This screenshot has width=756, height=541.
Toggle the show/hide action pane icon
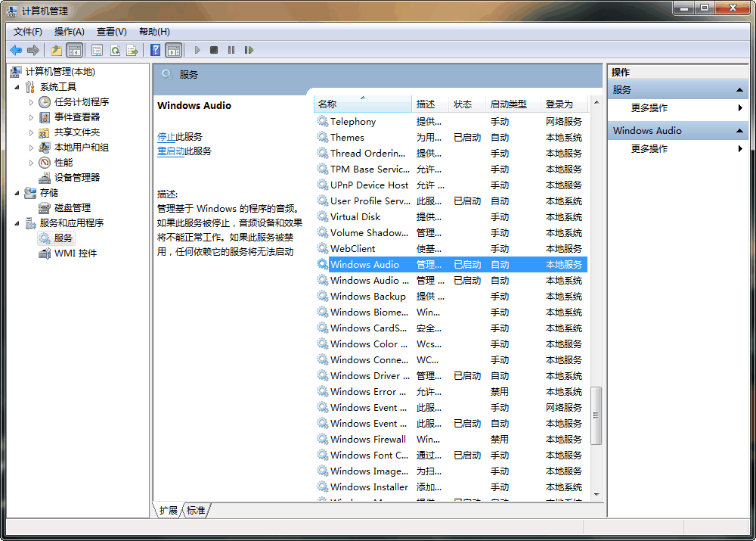(174, 50)
